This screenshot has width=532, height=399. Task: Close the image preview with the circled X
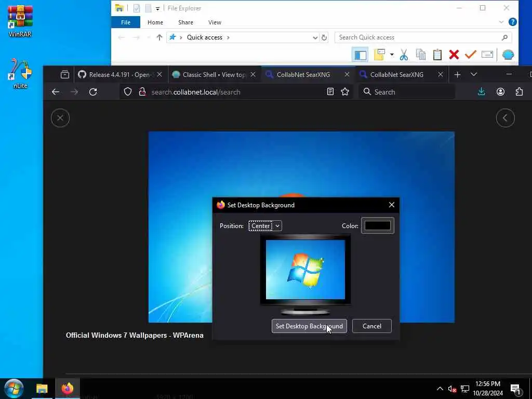tap(60, 118)
